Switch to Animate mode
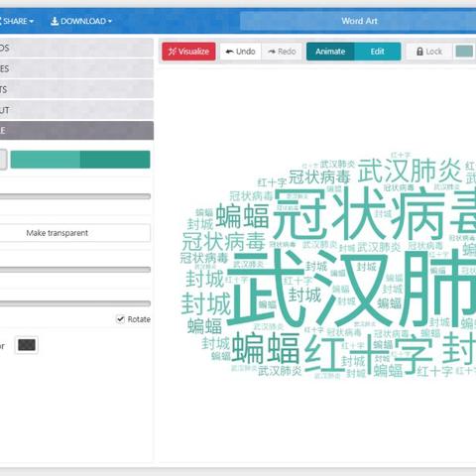This screenshot has width=476, height=476. pos(330,52)
